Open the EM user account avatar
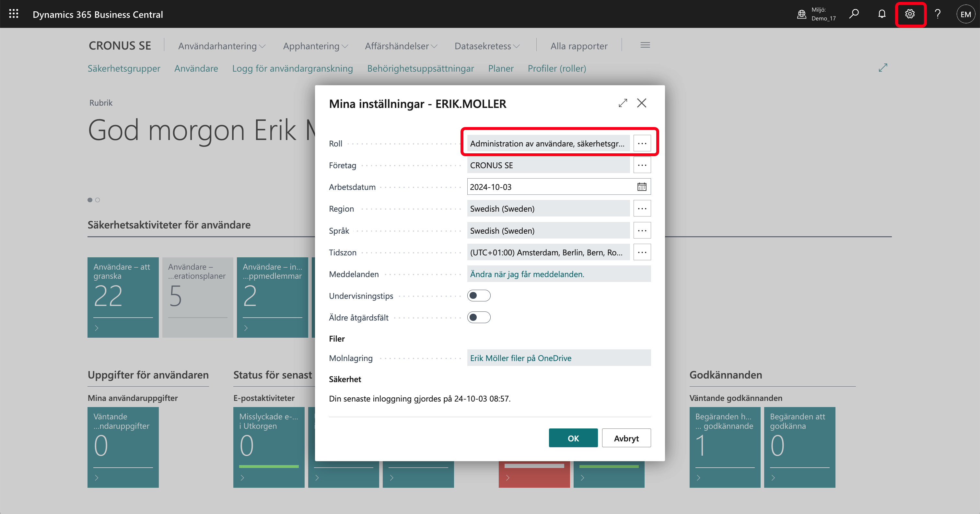Screen dimensions: 980x514 pyautogui.click(x=965, y=14)
